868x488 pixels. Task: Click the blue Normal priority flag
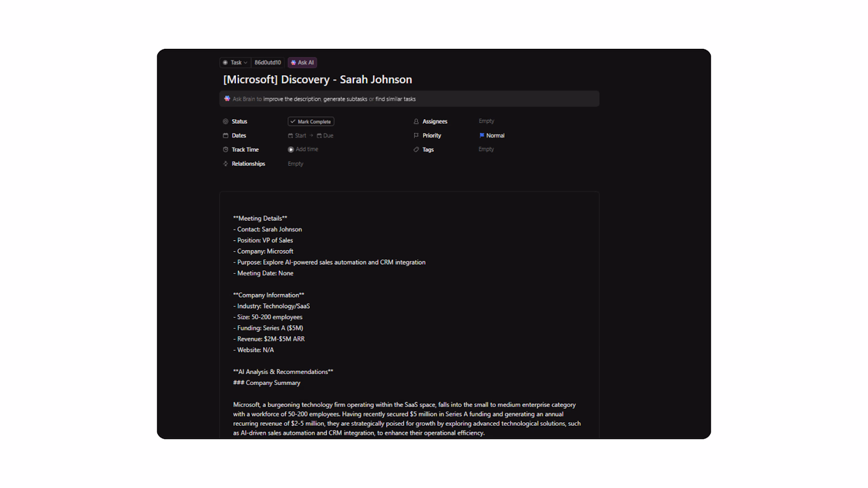tap(482, 136)
